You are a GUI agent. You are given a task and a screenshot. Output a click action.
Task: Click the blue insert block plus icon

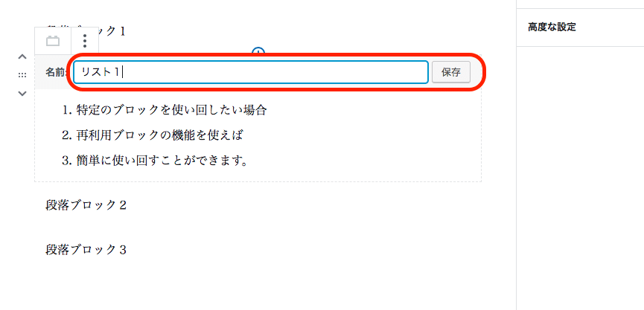pos(258,51)
